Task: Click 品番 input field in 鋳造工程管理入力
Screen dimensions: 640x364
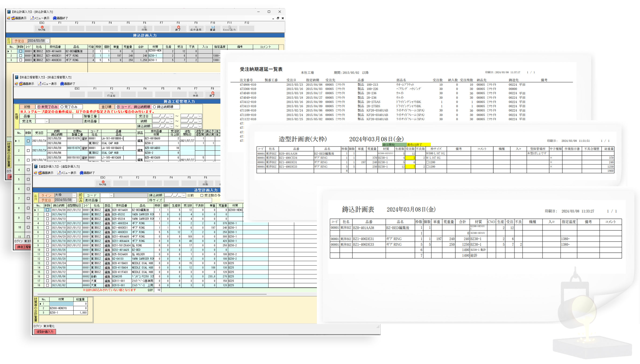Action: (54, 116)
